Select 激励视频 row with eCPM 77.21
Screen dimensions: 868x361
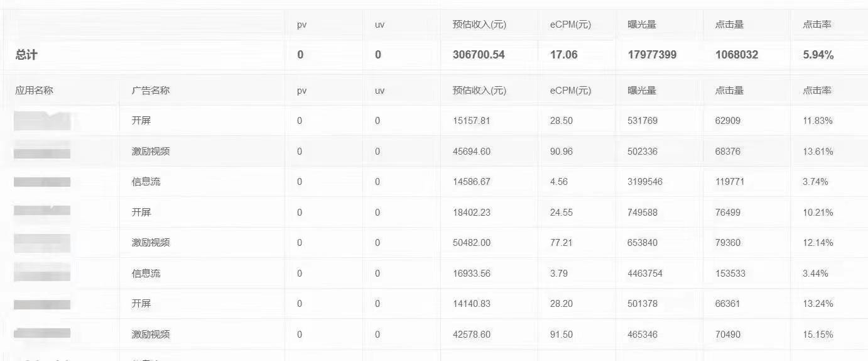coord(434,242)
